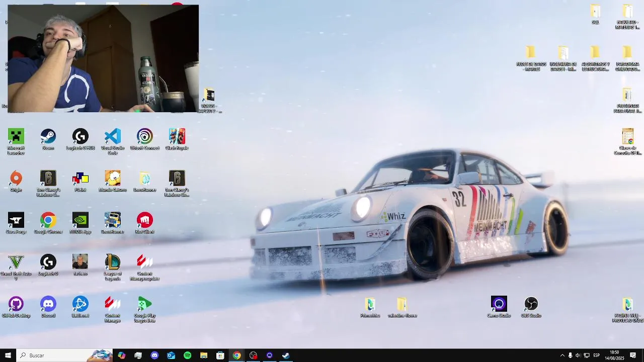Select the Logitech G HUB desktop icon
Viewport: 644px width, 362px height.
click(x=80, y=139)
